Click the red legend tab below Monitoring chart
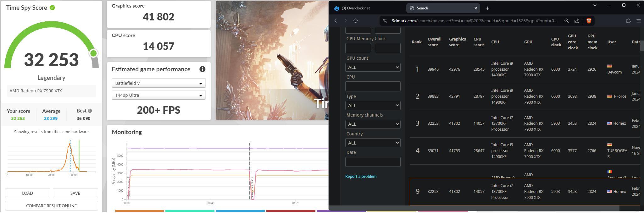This screenshot has height=213, width=644. [291, 211]
